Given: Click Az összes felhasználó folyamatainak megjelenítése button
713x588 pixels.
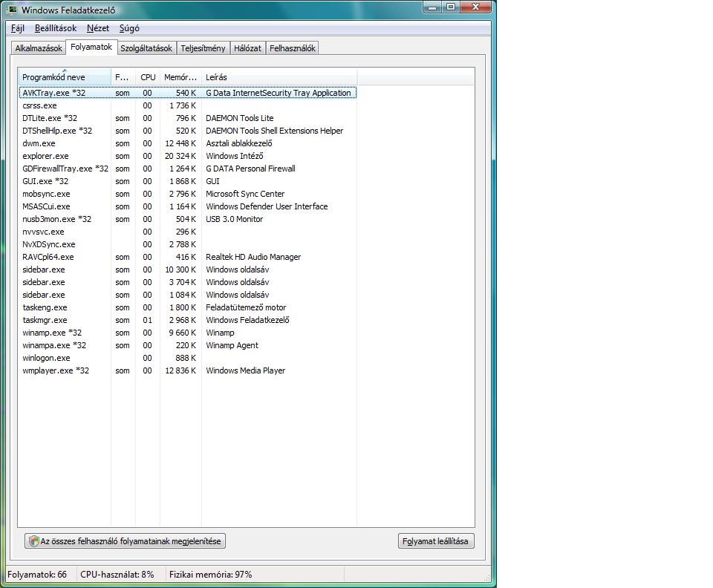Looking at the screenshot, I should point(125,541).
